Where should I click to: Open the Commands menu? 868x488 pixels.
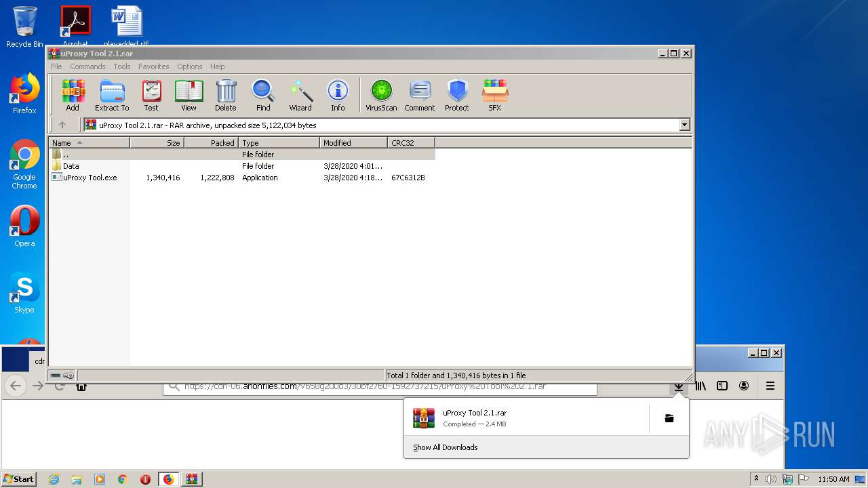point(87,66)
